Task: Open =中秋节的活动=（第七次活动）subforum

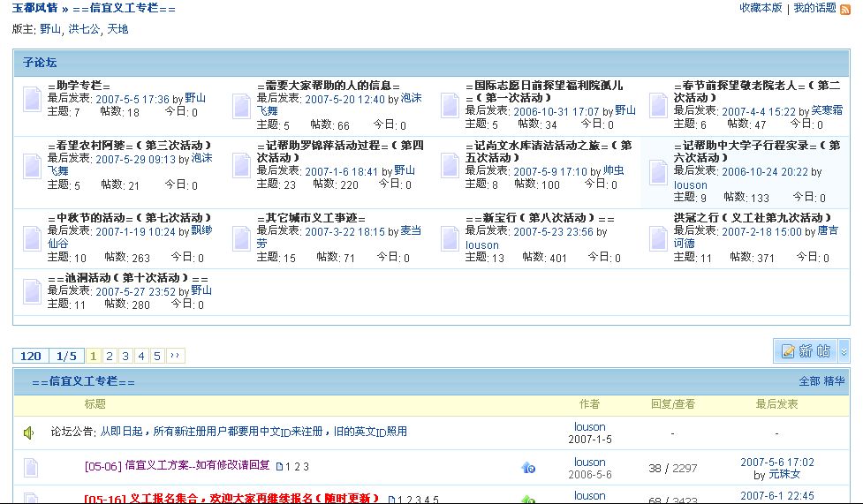Action: (x=129, y=218)
